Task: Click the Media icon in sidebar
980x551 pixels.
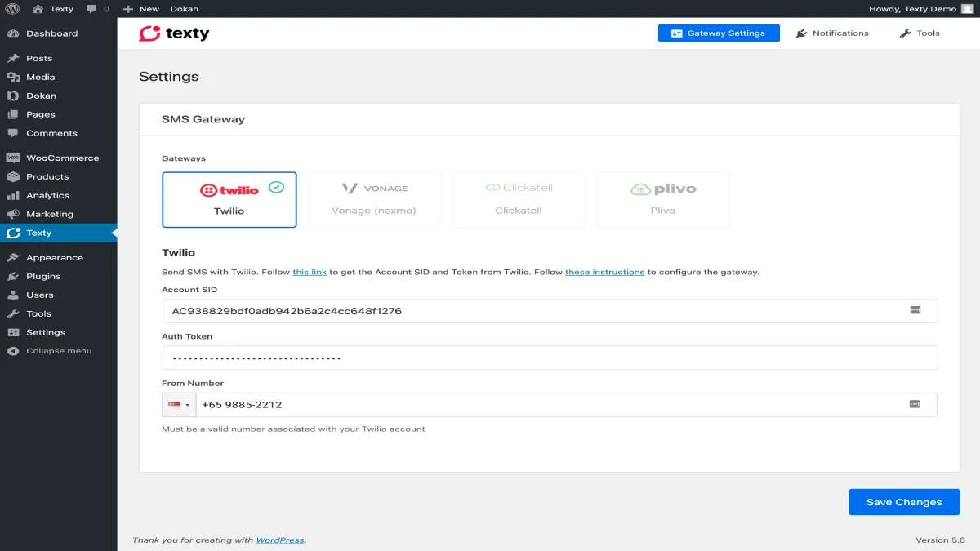Action: click(13, 78)
